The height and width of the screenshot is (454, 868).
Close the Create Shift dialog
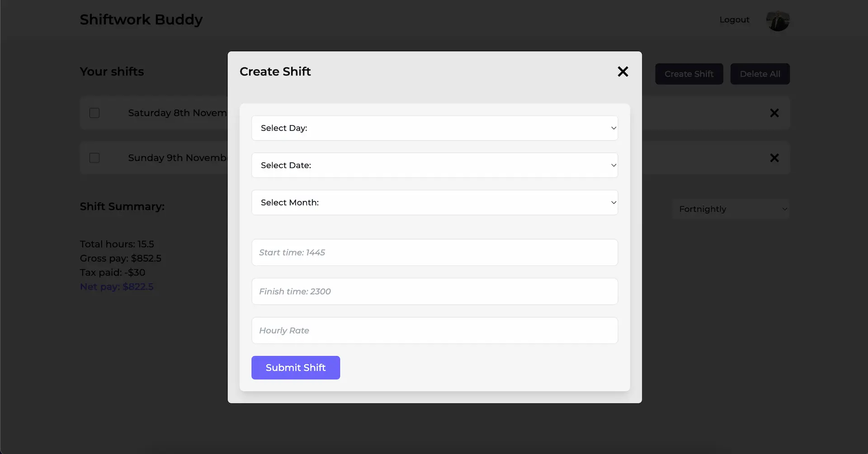pos(623,71)
